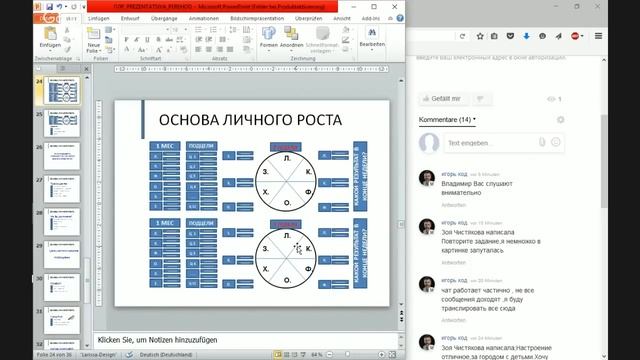Screen dimensions: 640x360
Task: Click the Gefällt mir like button
Action: tap(444, 99)
